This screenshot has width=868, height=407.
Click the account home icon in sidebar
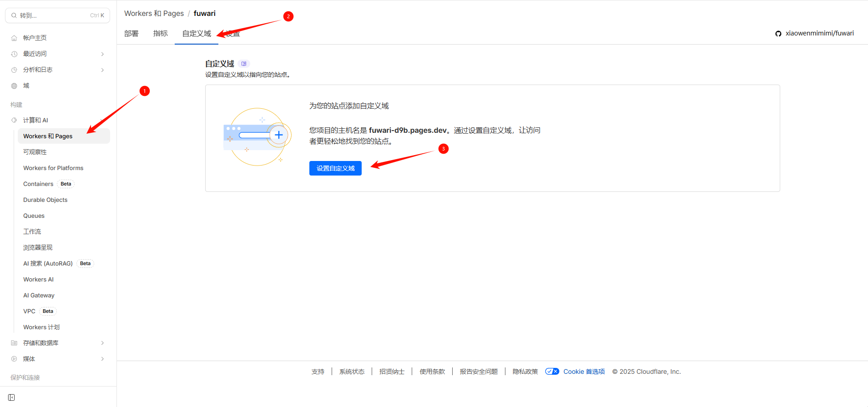pos(14,38)
